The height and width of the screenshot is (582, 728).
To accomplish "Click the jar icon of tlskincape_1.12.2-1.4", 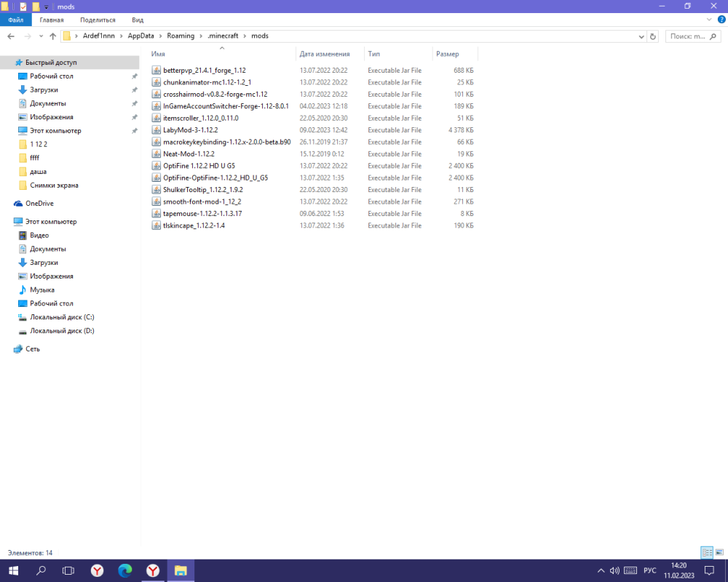I will point(157,226).
